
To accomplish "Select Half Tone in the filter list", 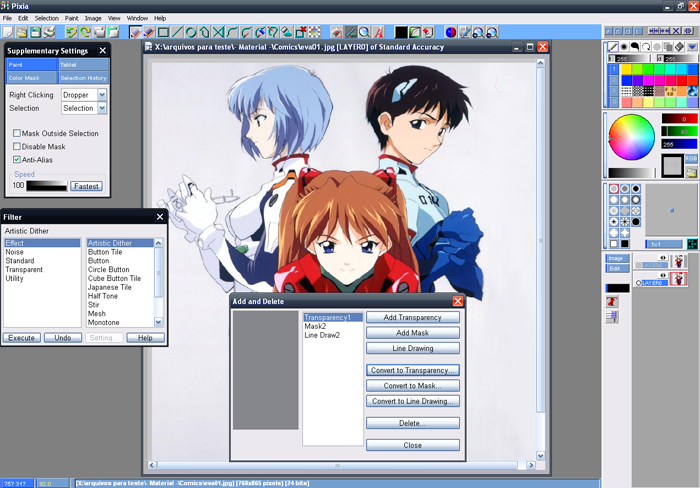I will 105,296.
